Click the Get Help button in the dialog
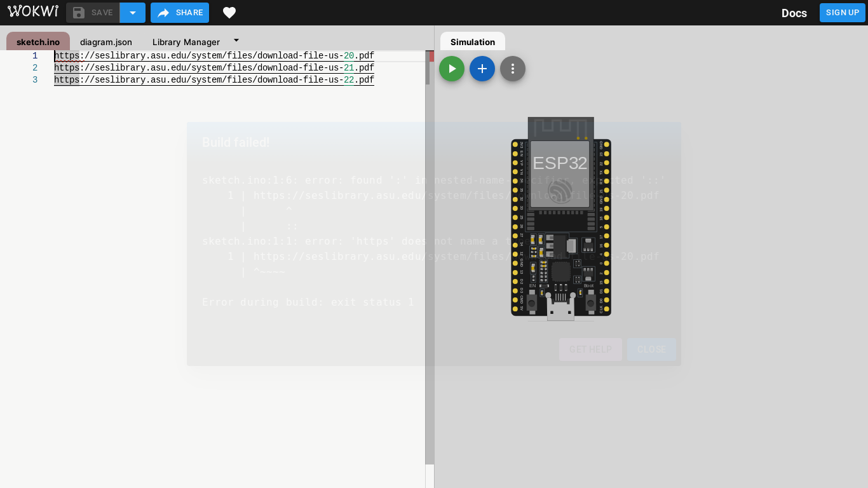This screenshot has width=868, height=488. point(590,349)
